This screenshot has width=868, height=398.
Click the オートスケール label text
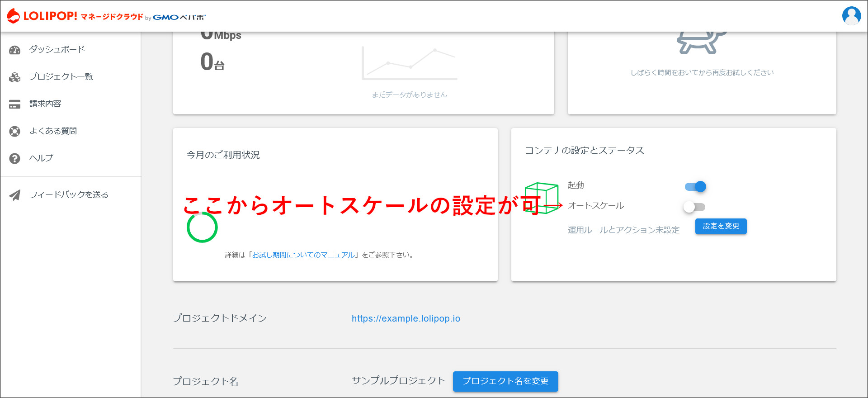tap(596, 206)
